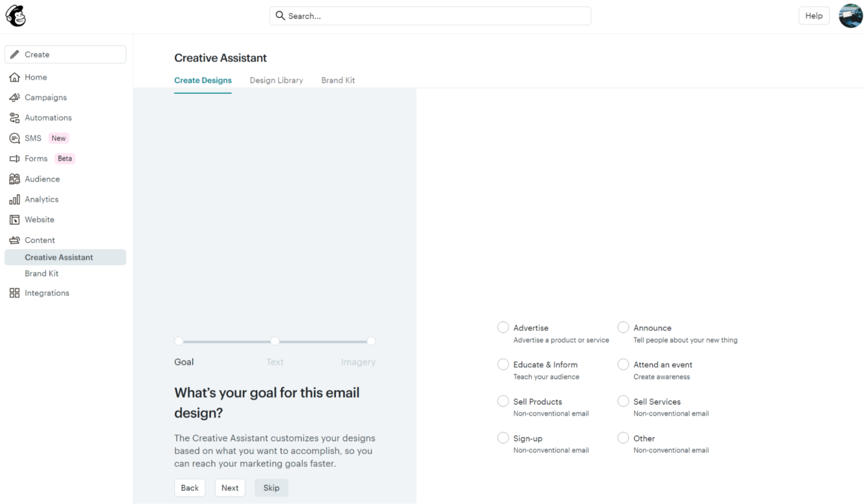The image size is (864, 504).
Task: Select the Campaigns icon
Action: (15, 97)
